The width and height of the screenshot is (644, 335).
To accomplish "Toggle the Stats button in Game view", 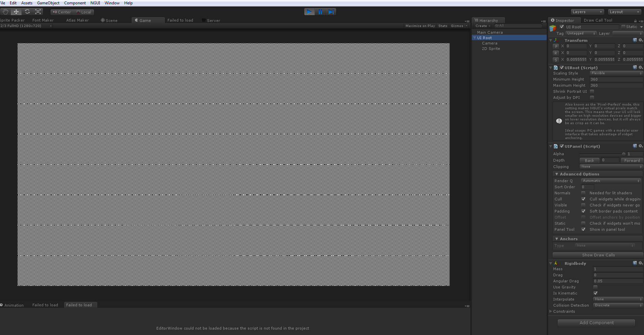I will pos(443,26).
